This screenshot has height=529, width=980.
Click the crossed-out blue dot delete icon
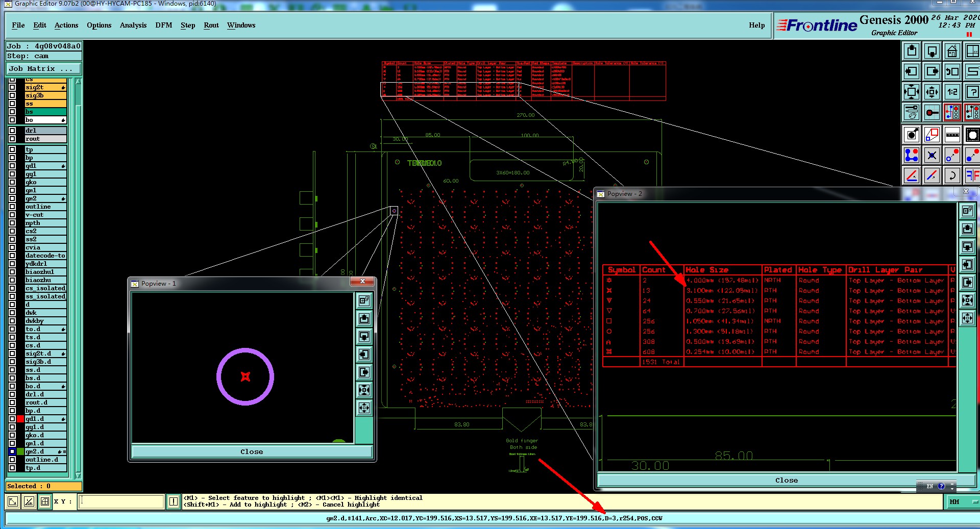click(x=932, y=155)
